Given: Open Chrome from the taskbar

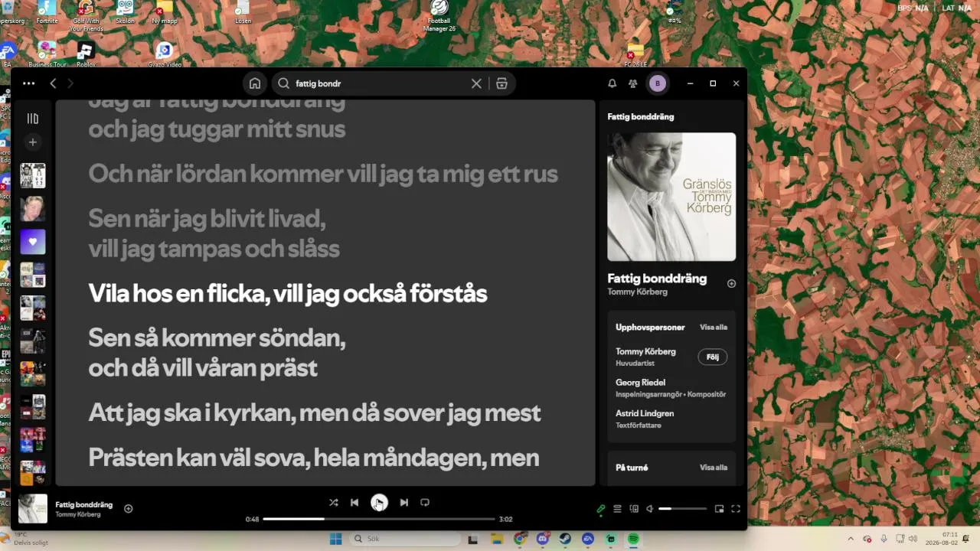Looking at the screenshot, I should [520, 539].
